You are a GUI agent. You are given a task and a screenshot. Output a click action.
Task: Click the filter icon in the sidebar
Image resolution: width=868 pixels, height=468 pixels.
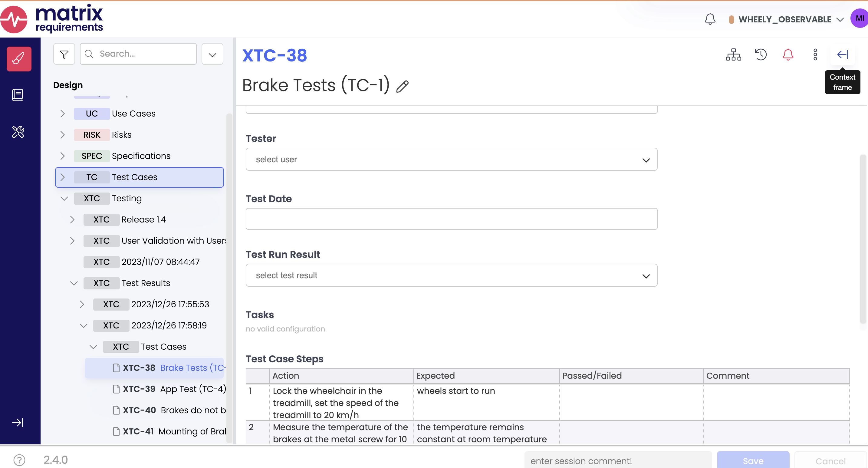64,54
